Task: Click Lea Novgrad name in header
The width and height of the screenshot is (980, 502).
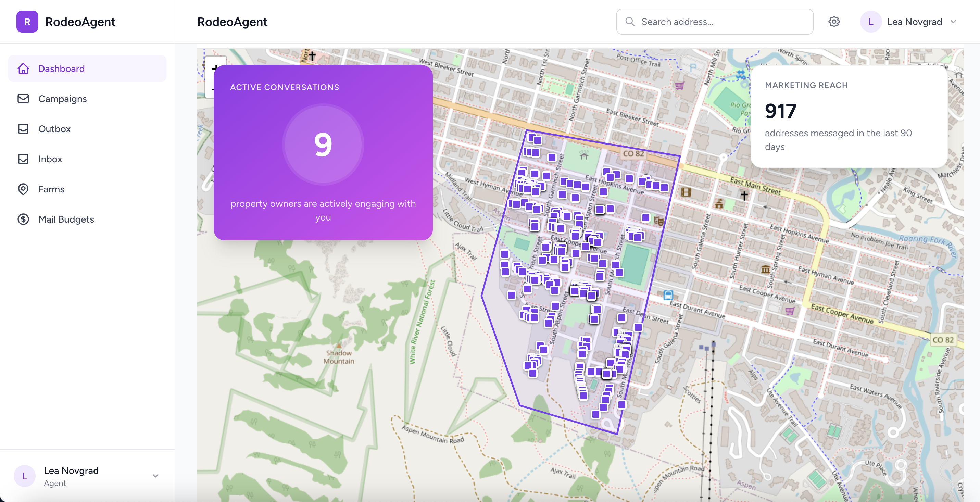Action: 915,22
